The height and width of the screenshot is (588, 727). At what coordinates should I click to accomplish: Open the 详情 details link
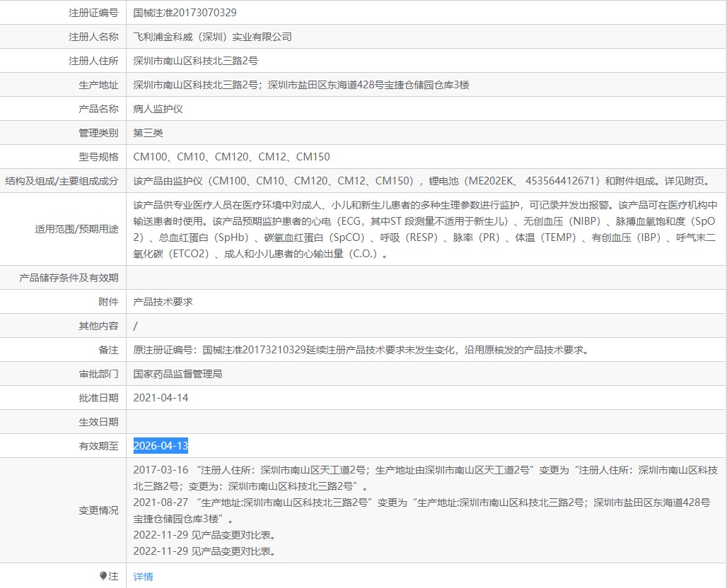[x=143, y=577]
